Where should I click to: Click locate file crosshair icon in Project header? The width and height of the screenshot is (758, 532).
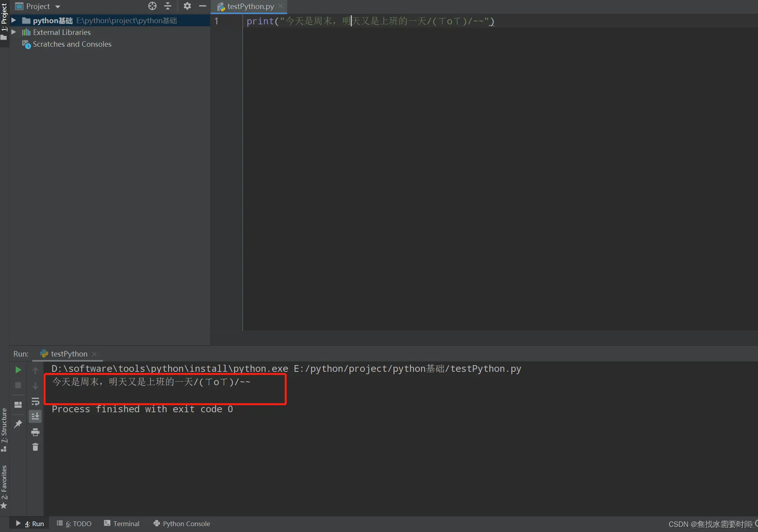(152, 6)
